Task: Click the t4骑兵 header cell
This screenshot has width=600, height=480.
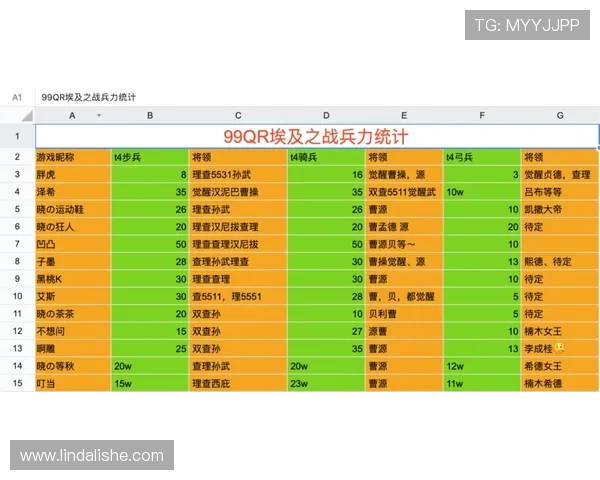Action: pyautogui.click(x=326, y=157)
